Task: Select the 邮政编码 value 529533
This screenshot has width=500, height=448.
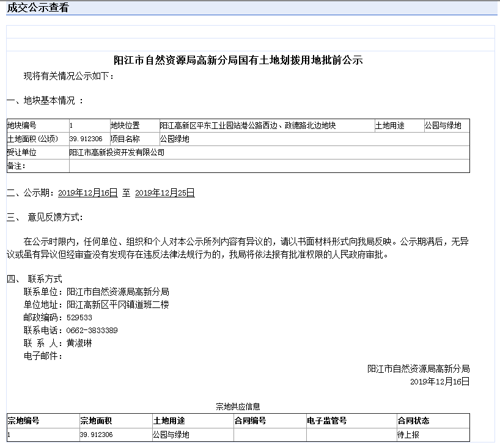Action: 79,318
